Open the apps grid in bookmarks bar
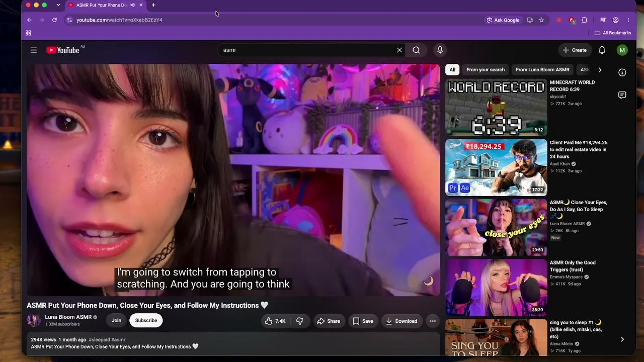 pyautogui.click(x=28, y=33)
